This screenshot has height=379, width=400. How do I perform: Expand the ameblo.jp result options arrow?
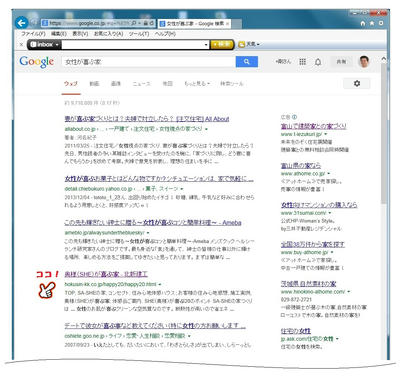tap(148, 233)
